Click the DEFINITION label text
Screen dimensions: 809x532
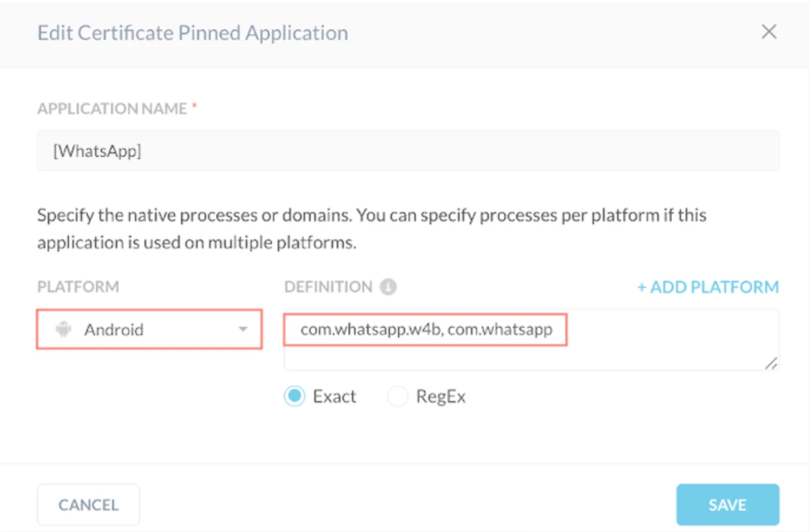point(328,287)
